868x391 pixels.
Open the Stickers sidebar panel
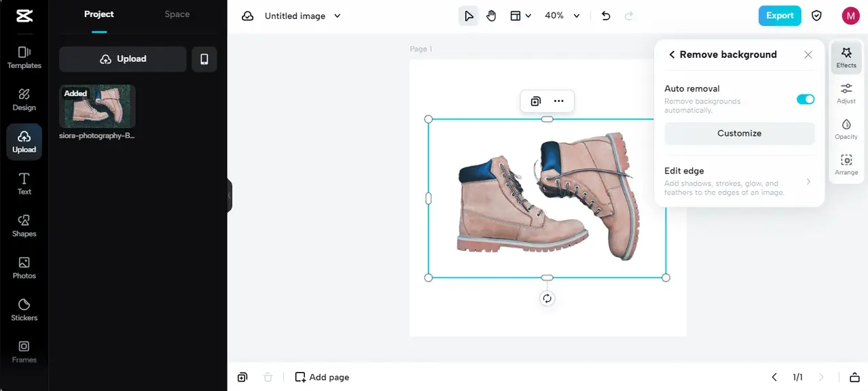click(x=24, y=310)
